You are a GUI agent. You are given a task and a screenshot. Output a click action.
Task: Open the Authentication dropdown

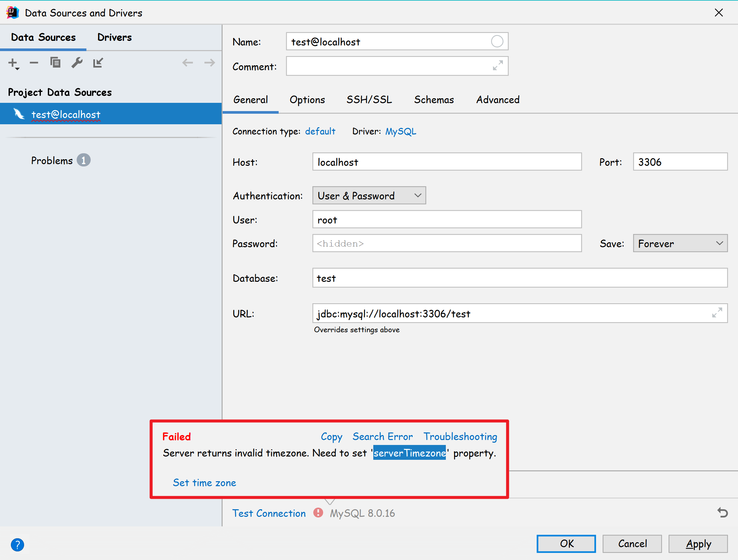coord(369,195)
